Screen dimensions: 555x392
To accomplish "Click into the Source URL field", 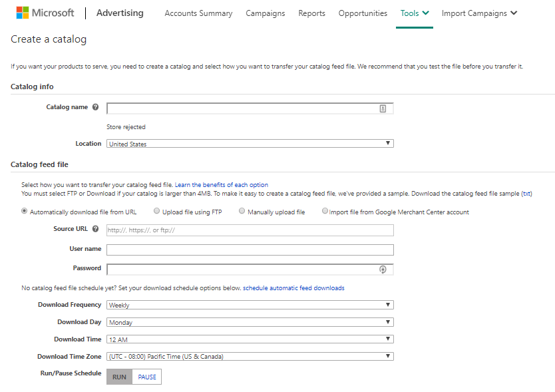I will click(x=250, y=230).
